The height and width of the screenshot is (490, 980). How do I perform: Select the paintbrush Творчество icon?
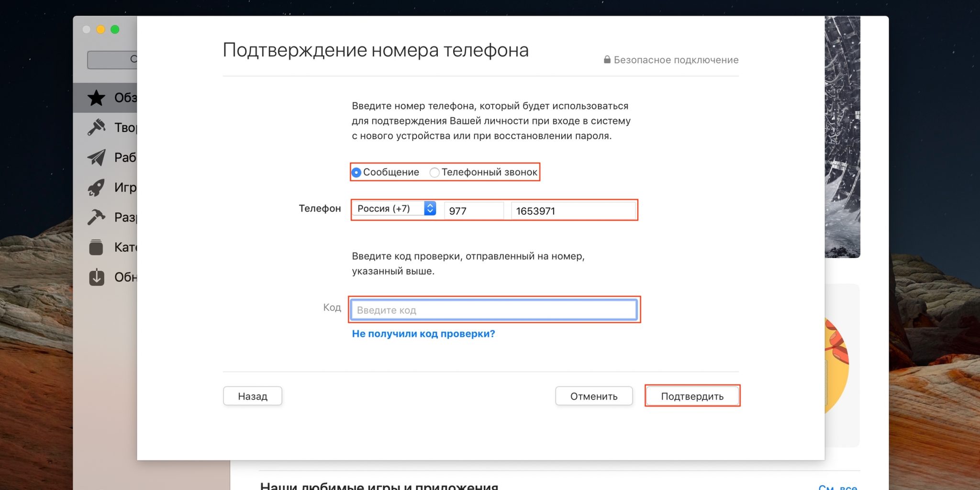tap(96, 128)
